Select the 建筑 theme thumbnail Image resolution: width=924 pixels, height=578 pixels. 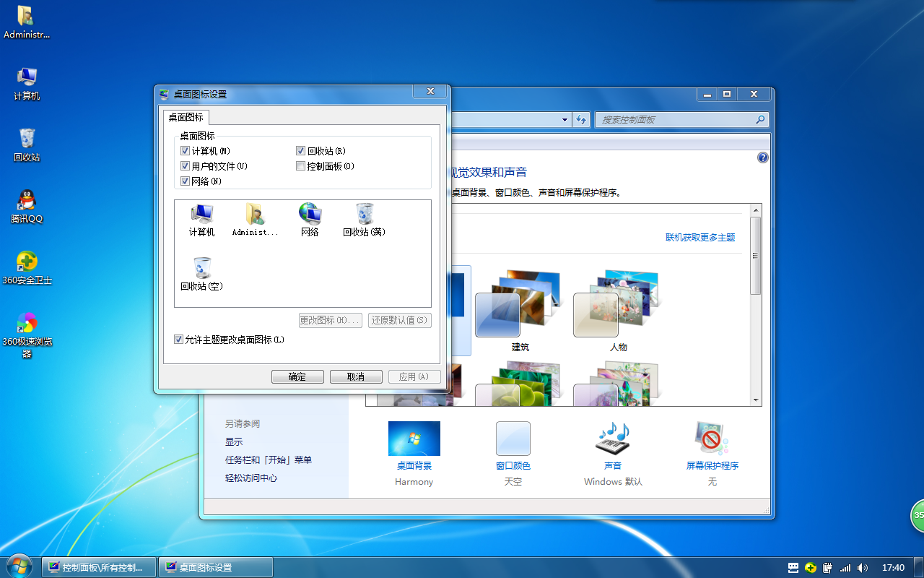[520, 311]
